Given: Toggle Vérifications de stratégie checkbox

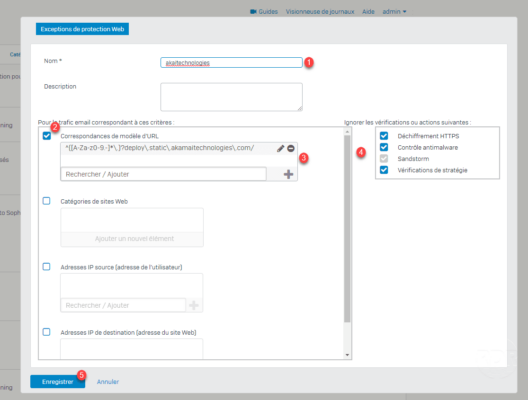Looking at the screenshot, I should [x=384, y=170].
